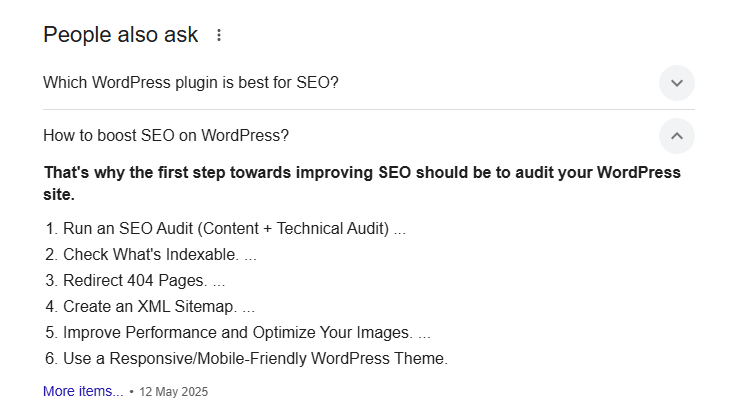Select the "Use a Responsive/Mobile-Friendly WordPress Theme" text
The image size is (745, 416).
pos(255,358)
